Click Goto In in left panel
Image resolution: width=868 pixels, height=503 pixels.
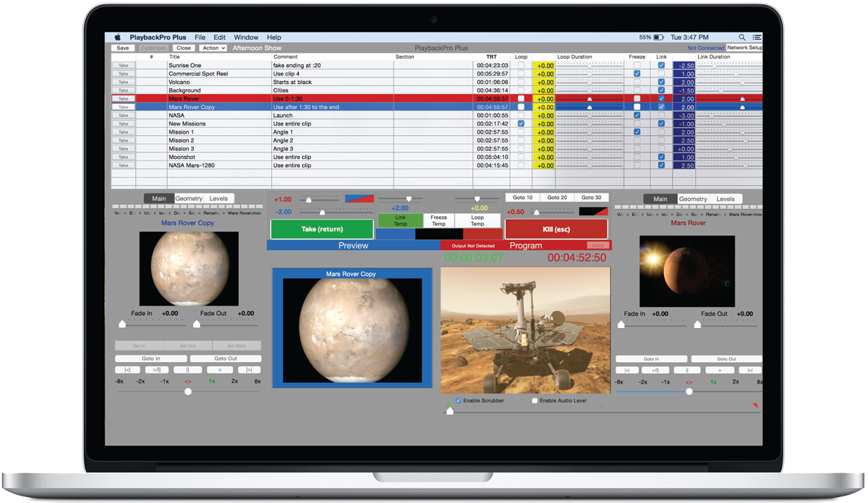point(150,358)
